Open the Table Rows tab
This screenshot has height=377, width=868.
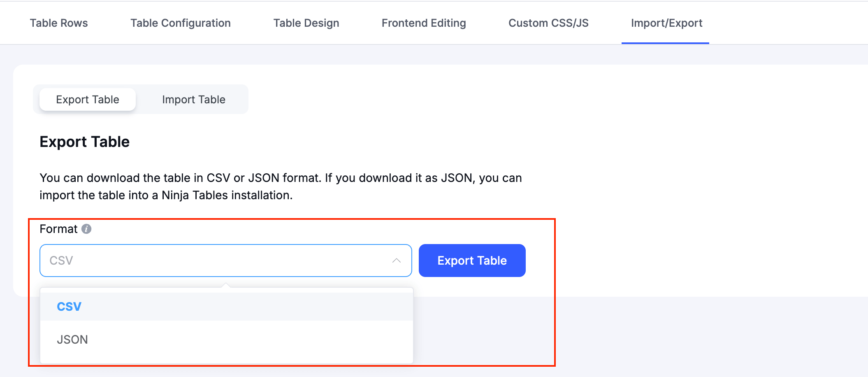coord(59,23)
